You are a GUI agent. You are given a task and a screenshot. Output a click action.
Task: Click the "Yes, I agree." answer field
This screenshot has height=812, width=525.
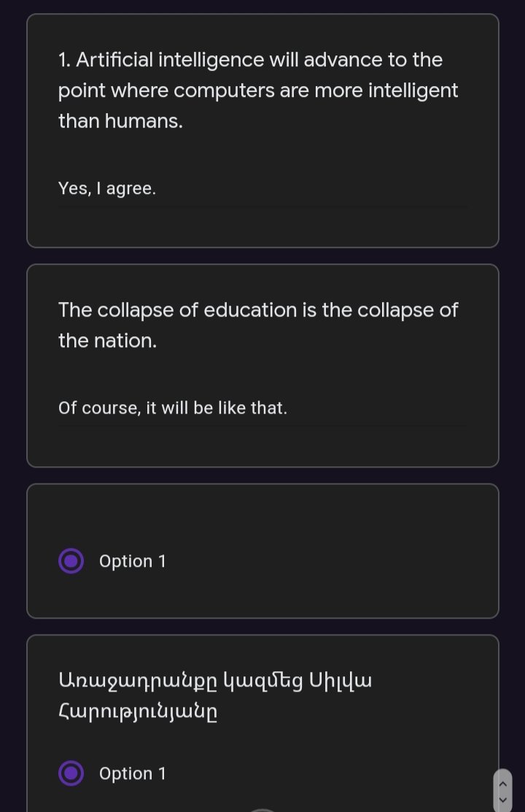pos(107,189)
